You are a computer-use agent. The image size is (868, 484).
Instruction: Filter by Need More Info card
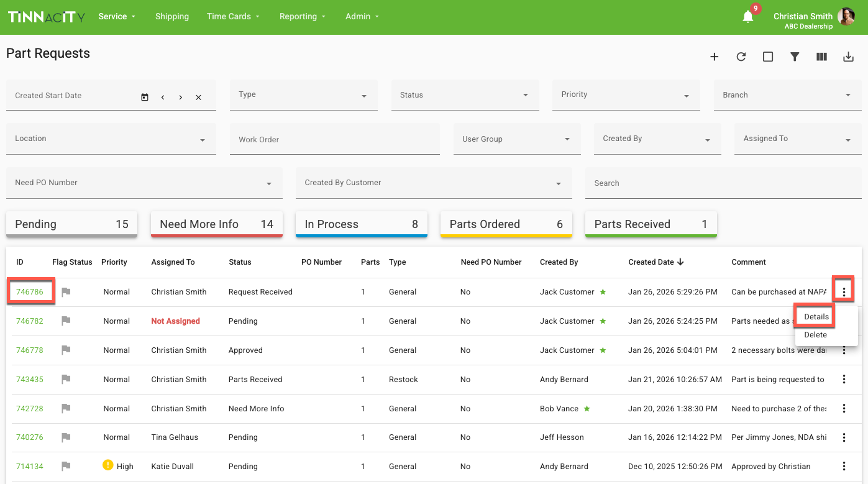[x=217, y=224]
